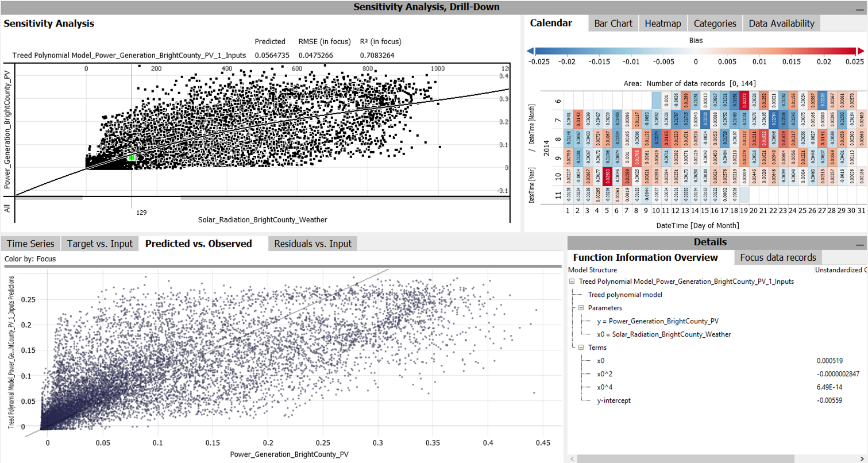Switch to the Bar Chart tab
The image size is (868, 463).
[613, 24]
